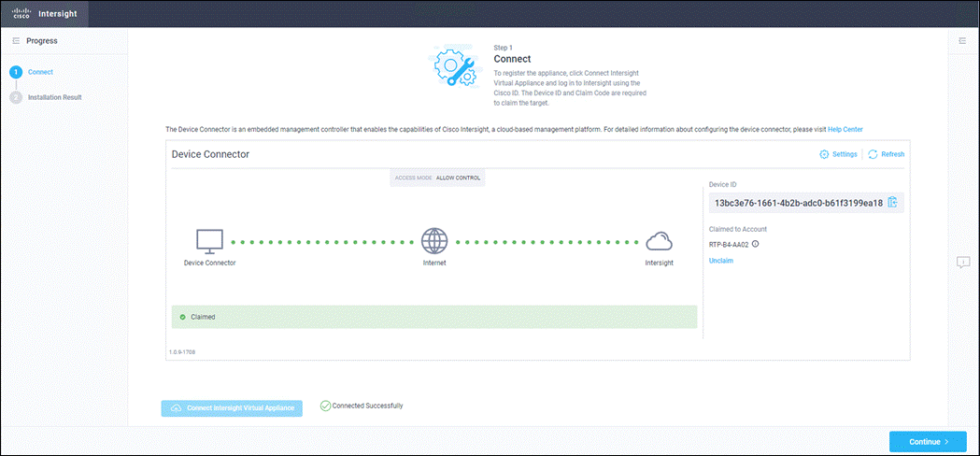Viewport: 980px width, 456px height.
Task: Click the Step 1 gears and wrench illustration
Action: 454,67
